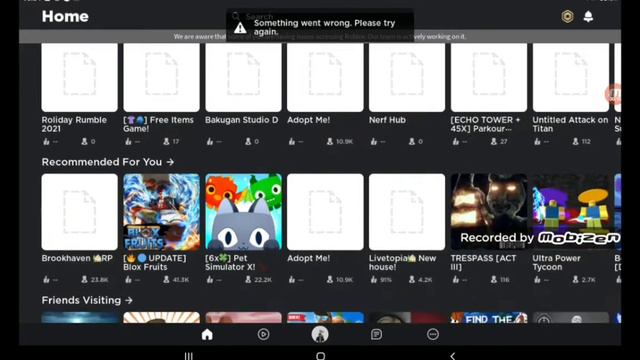640x360 pixels.
Task: Click like rating 91% under Livetopia
Action: (x=386, y=280)
